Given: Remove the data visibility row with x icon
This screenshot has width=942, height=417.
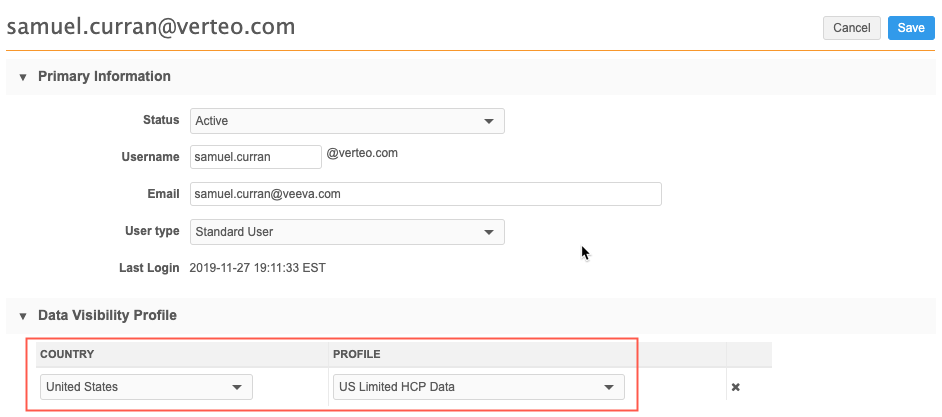Looking at the screenshot, I should [x=736, y=387].
